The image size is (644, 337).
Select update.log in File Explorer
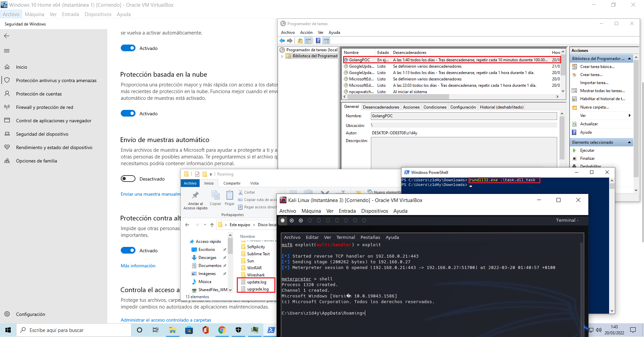click(257, 282)
